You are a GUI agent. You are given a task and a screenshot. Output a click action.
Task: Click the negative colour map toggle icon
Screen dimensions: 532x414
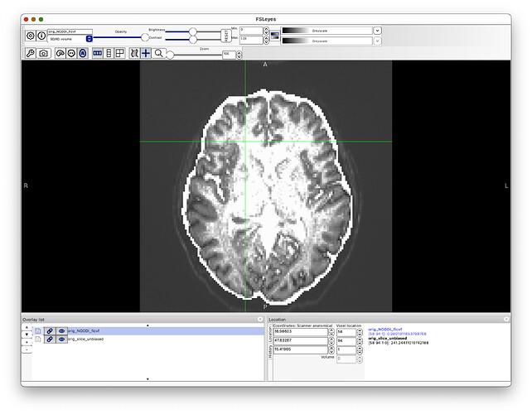point(275,36)
